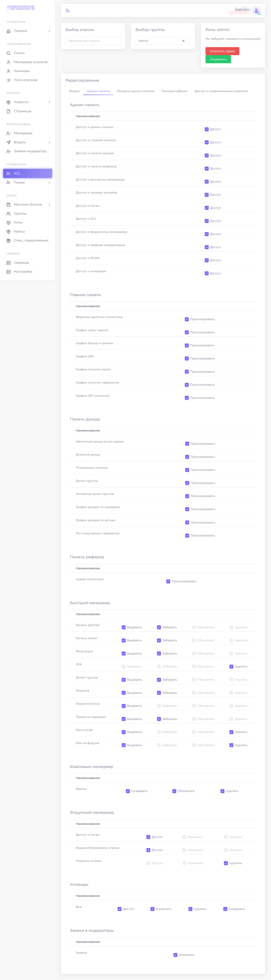Click the Заявки модераторов user-plus icon

8,151
